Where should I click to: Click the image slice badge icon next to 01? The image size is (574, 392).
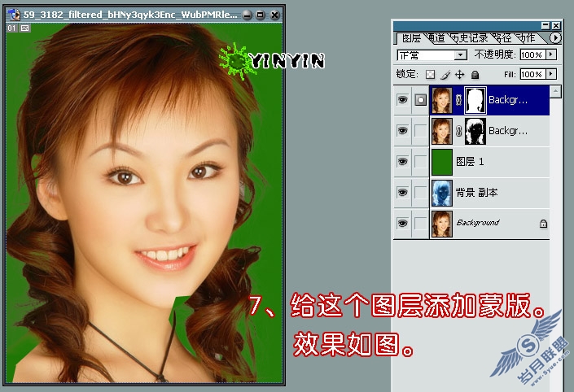click(25, 28)
